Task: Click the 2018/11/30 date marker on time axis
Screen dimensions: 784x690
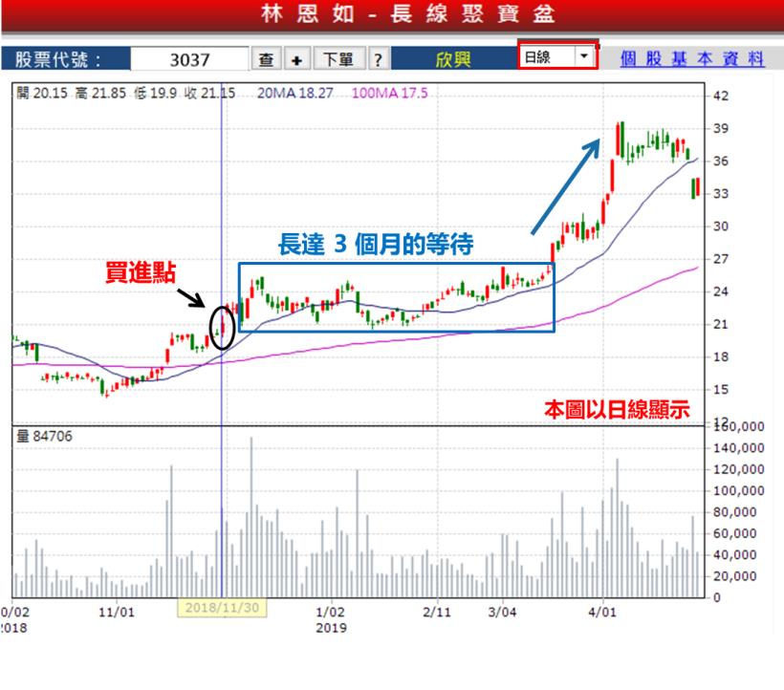Action: click(222, 608)
